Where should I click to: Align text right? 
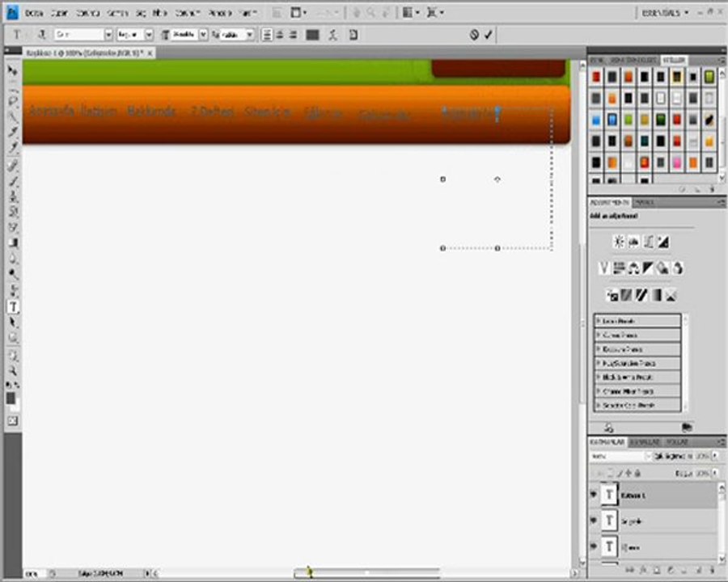coord(293,35)
